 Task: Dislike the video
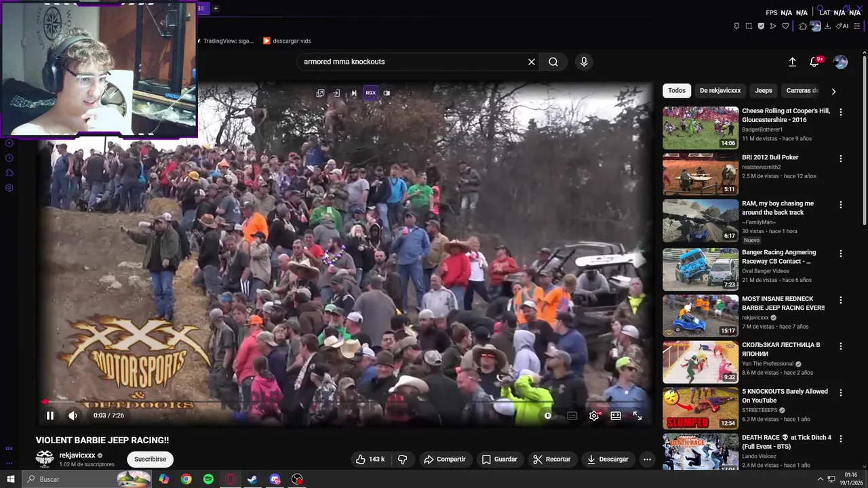(x=402, y=459)
